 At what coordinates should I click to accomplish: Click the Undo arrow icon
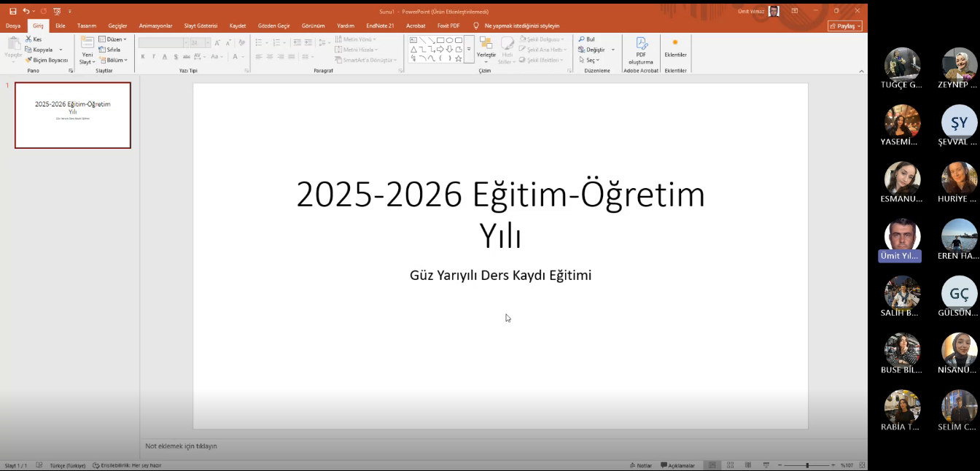26,12
